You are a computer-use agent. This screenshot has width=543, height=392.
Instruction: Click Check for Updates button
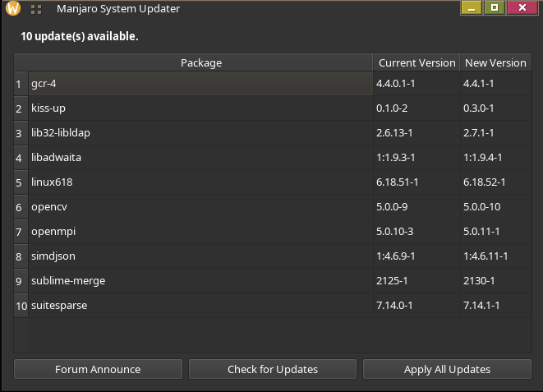(273, 369)
